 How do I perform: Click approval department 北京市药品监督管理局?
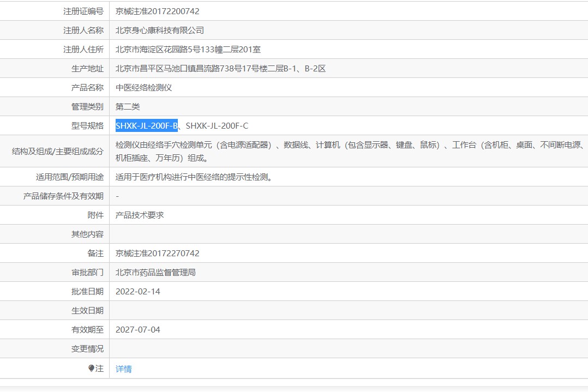[x=155, y=273]
